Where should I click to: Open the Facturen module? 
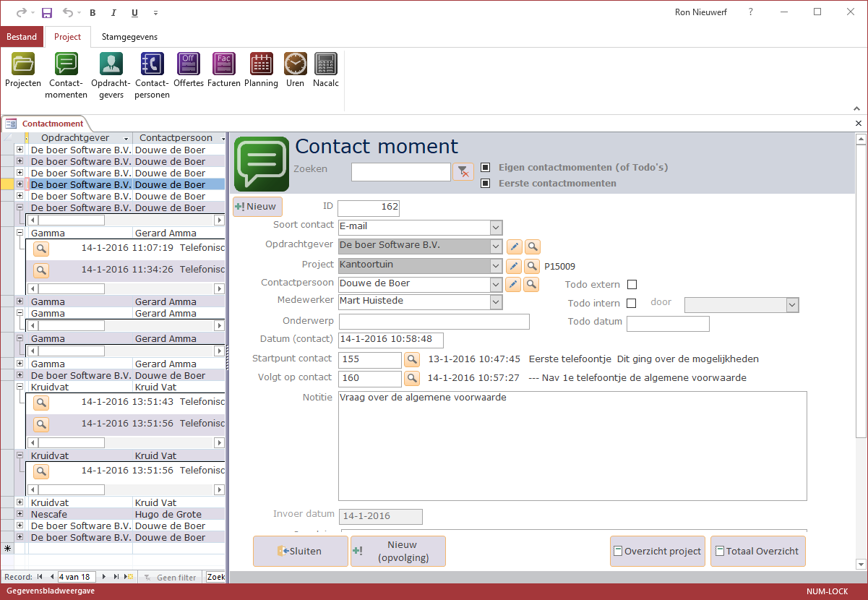[x=223, y=64]
